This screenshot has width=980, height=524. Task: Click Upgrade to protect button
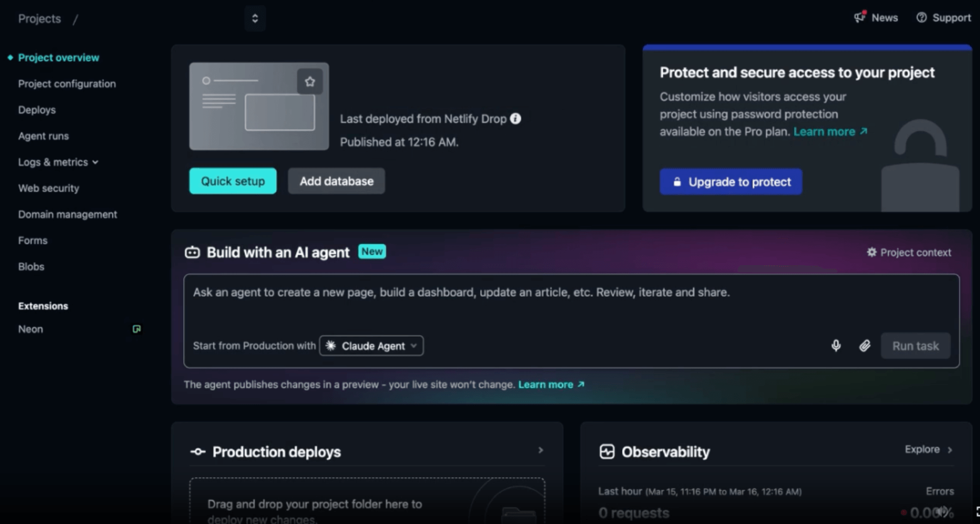731,182
